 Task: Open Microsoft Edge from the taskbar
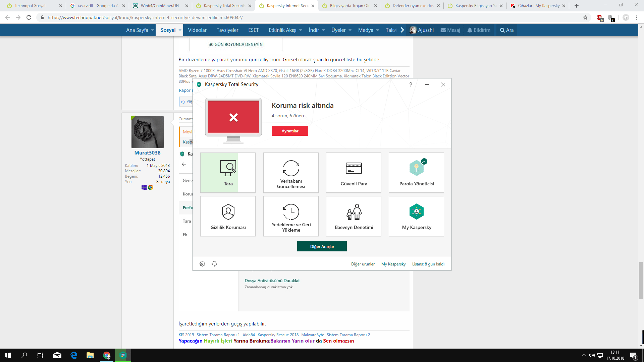pyautogui.click(x=74, y=355)
